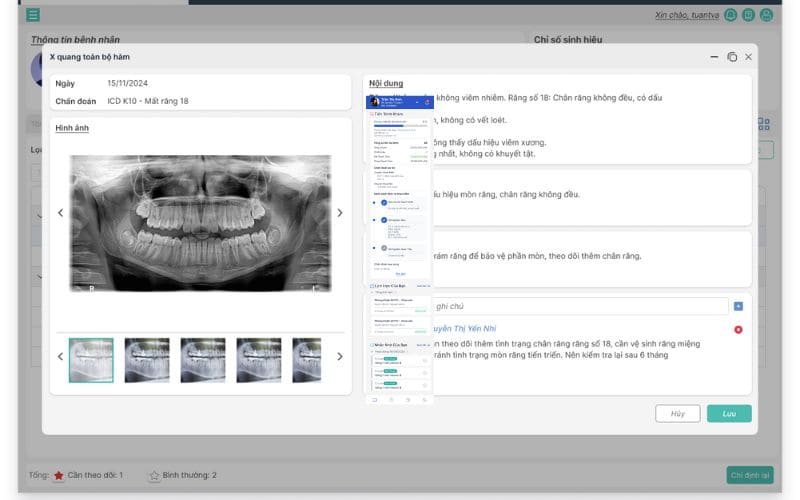This screenshot has height=500, width=800.
Task: Minimize the X-ray dialog
Action: [715, 58]
